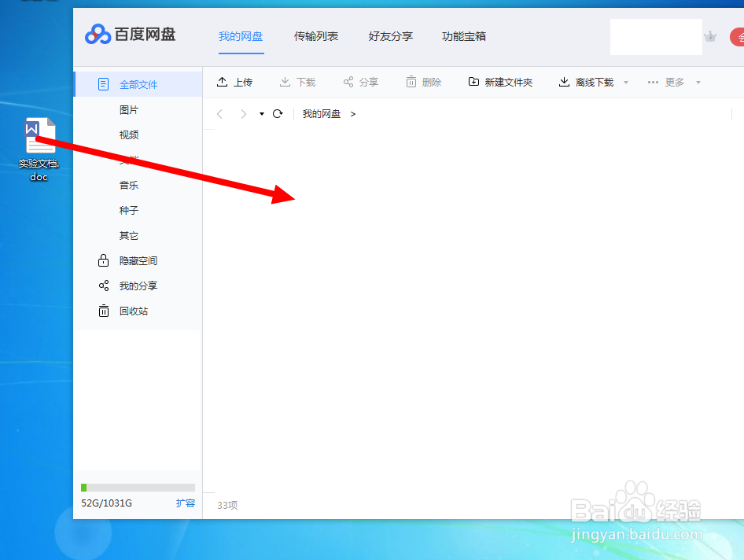Screen dimensions: 744x560
Task: Refresh the file list
Action: (x=278, y=113)
